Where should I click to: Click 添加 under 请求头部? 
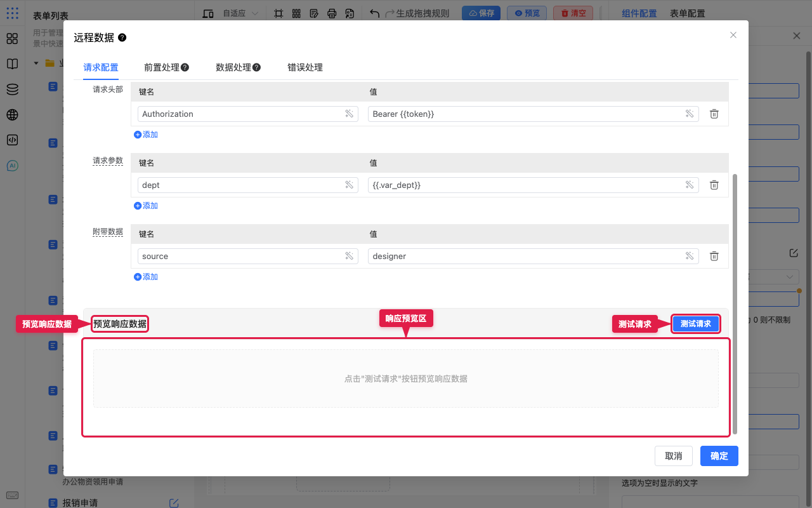coord(146,135)
